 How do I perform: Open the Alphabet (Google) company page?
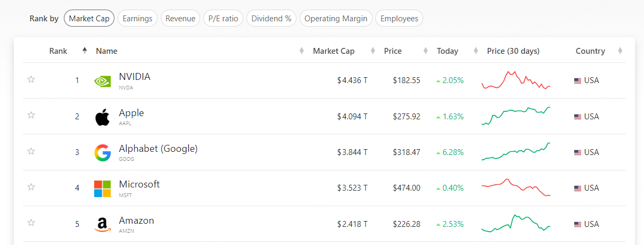pos(158,149)
